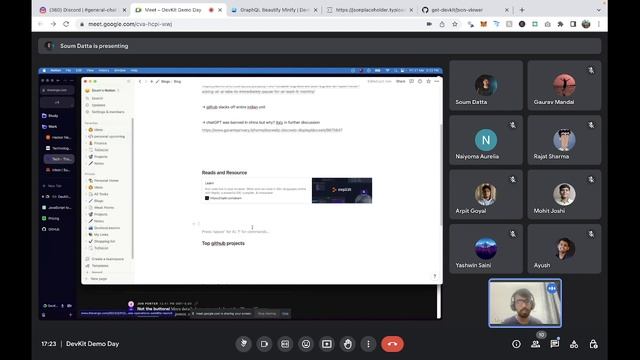Click the browser back arrow
The image size is (640, 360).
coord(41,24)
